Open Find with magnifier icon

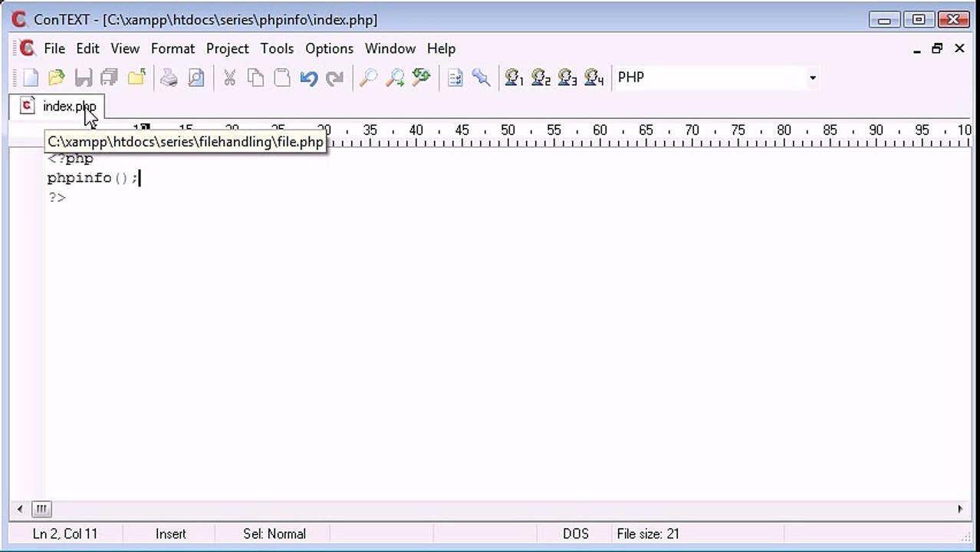[x=368, y=77]
